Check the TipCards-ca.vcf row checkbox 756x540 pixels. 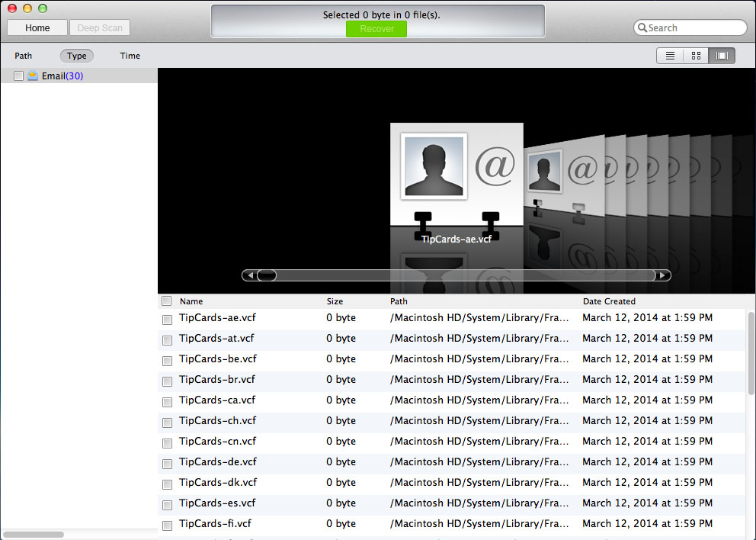[x=168, y=402]
